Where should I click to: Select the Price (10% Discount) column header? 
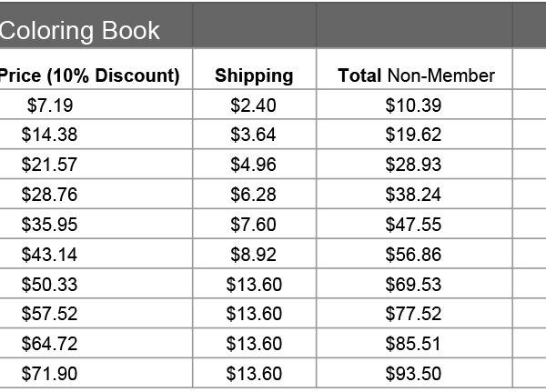[x=89, y=75]
